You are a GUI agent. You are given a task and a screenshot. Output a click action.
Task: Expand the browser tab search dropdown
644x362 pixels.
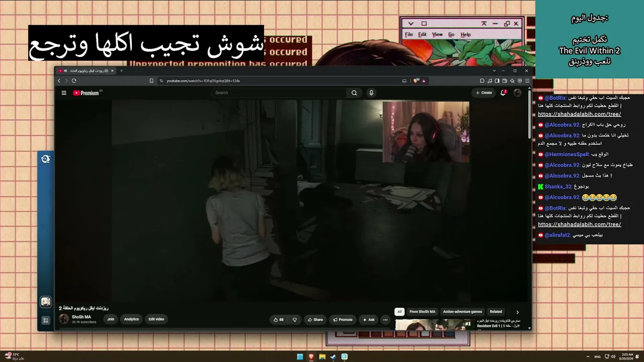(494, 71)
